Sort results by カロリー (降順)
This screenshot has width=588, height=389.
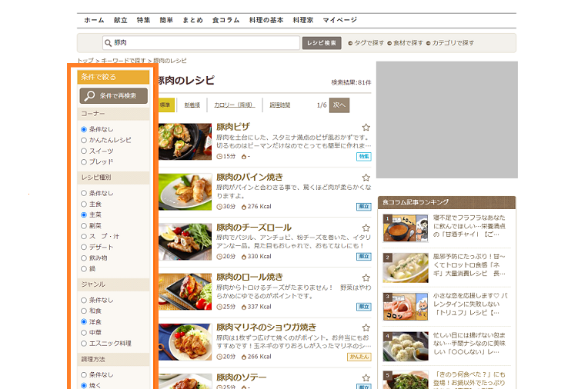234,105
